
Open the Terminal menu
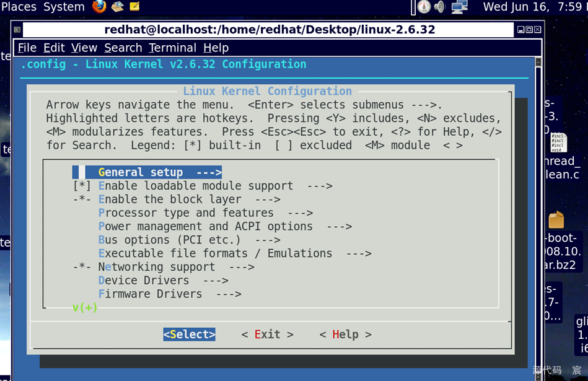[x=172, y=48]
